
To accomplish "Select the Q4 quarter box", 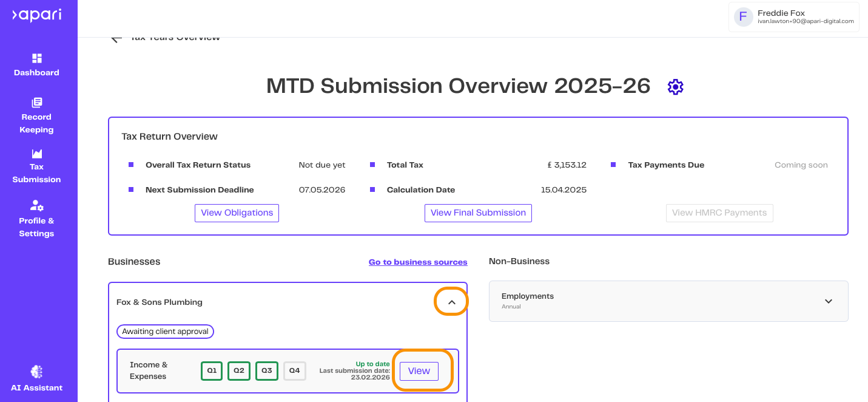I will click(x=294, y=370).
